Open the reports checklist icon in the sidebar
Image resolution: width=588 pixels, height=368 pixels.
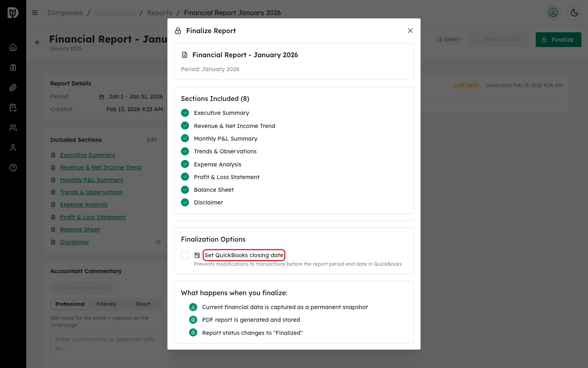click(x=13, y=107)
